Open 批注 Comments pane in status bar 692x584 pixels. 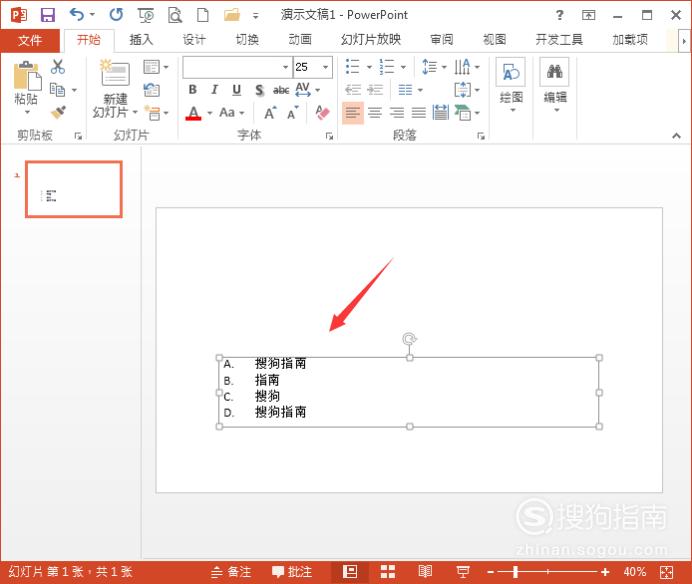coord(292,572)
